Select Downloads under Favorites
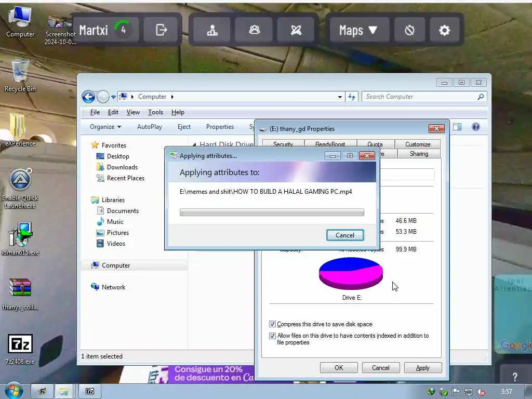 (x=122, y=167)
